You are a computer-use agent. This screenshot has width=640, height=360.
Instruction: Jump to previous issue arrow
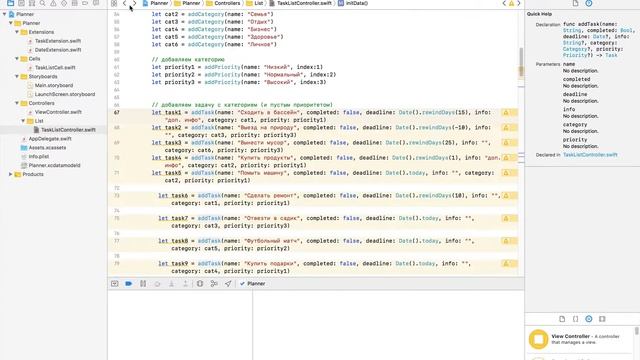[x=504, y=3]
